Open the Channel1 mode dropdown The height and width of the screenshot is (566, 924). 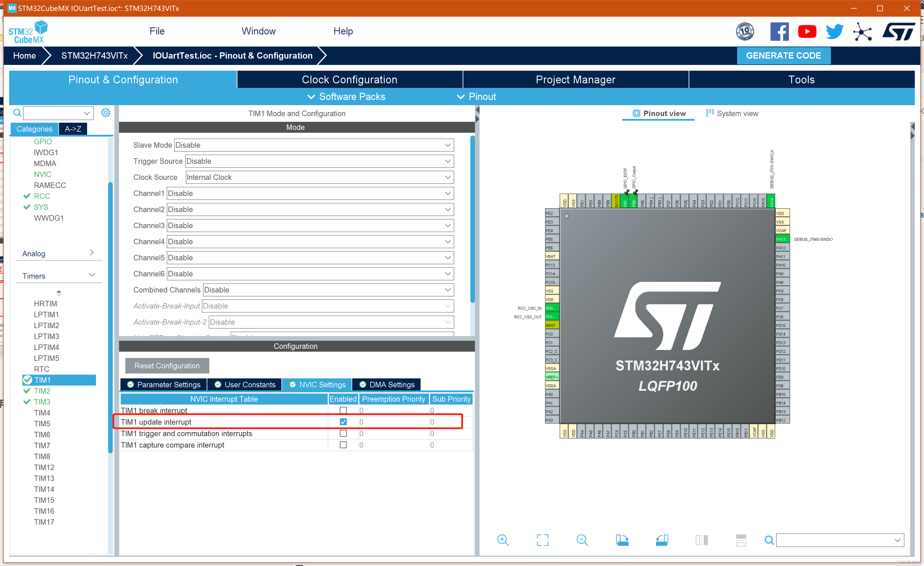pos(310,193)
